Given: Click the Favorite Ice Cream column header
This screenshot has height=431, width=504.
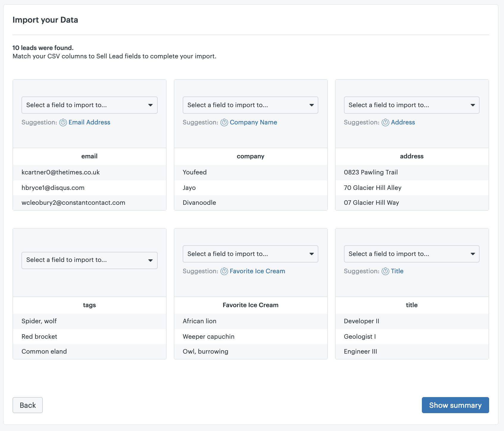Looking at the screenshot, I should [x=251, y=305].
